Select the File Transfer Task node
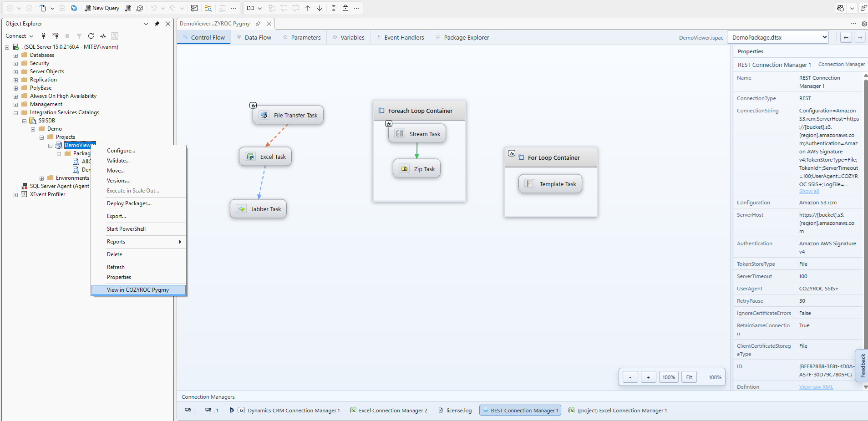The height and width of the screenshot is (421, 868). coord(289,115)
